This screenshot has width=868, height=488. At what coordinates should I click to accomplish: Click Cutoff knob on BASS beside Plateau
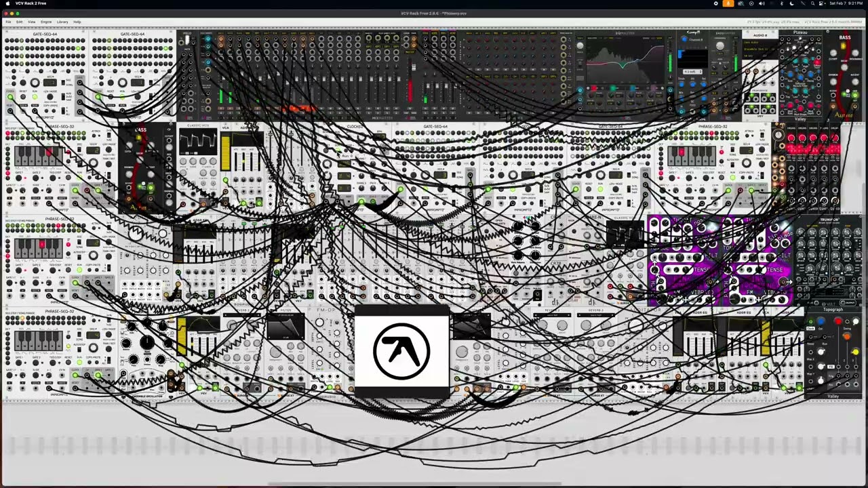click(x=833, y=53)
